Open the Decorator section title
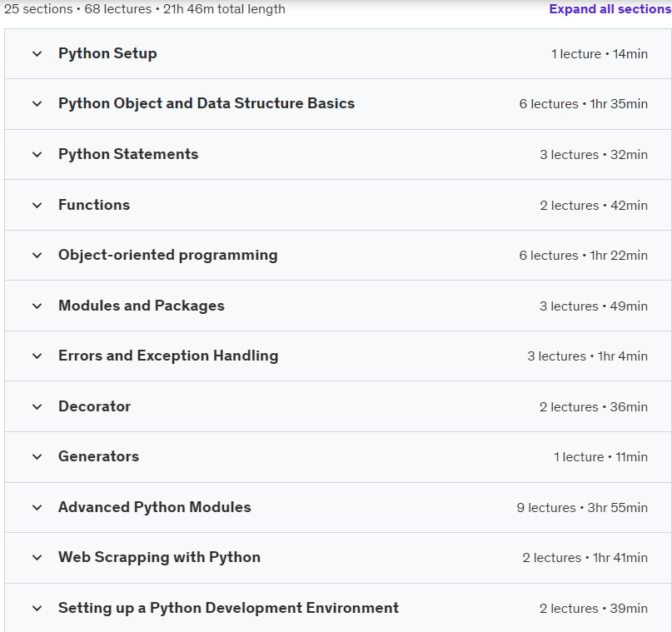672x632 pixels. click(x=94, y=406)
